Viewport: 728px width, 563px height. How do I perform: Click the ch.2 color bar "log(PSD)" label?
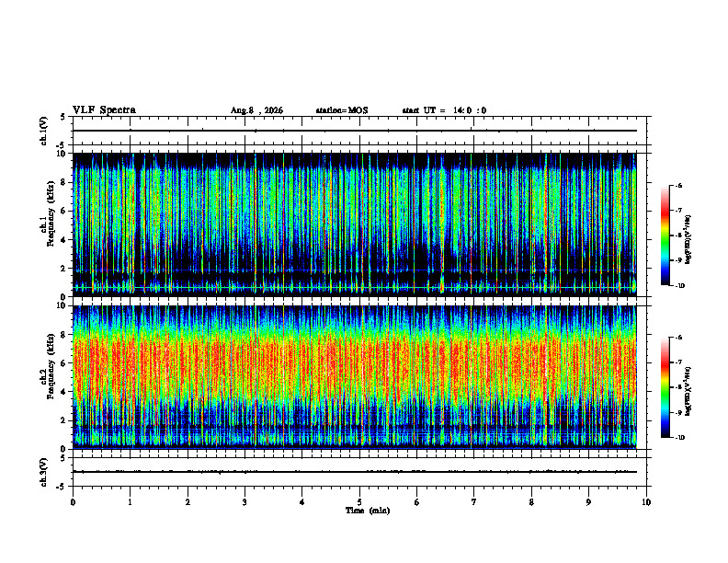point(688,391)
